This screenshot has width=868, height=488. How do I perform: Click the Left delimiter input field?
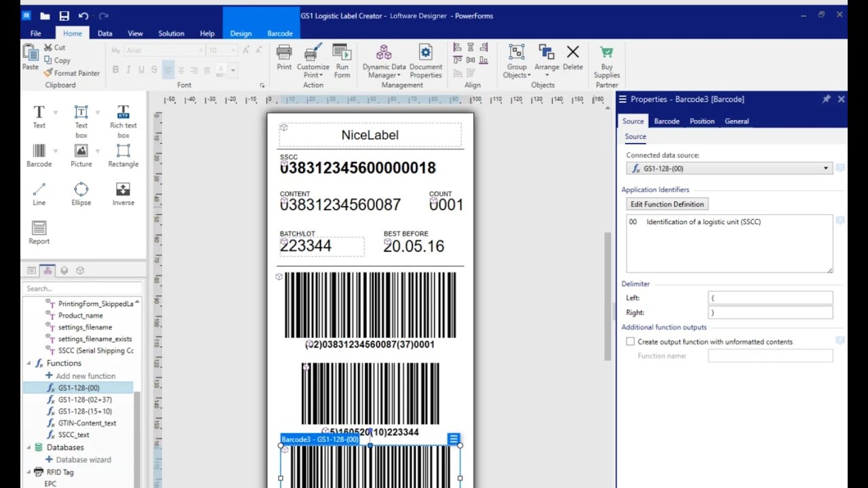[770, 298]
